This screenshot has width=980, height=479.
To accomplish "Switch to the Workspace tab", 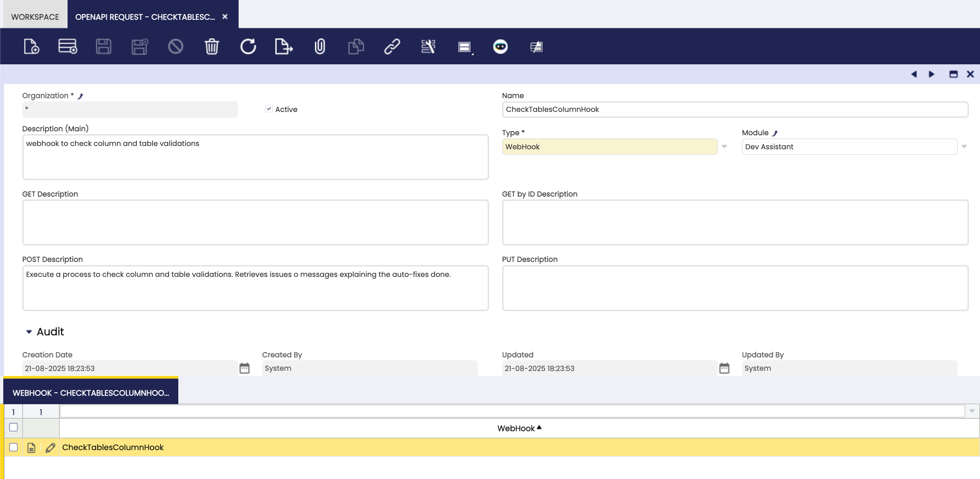I will [x=35, y=17].
